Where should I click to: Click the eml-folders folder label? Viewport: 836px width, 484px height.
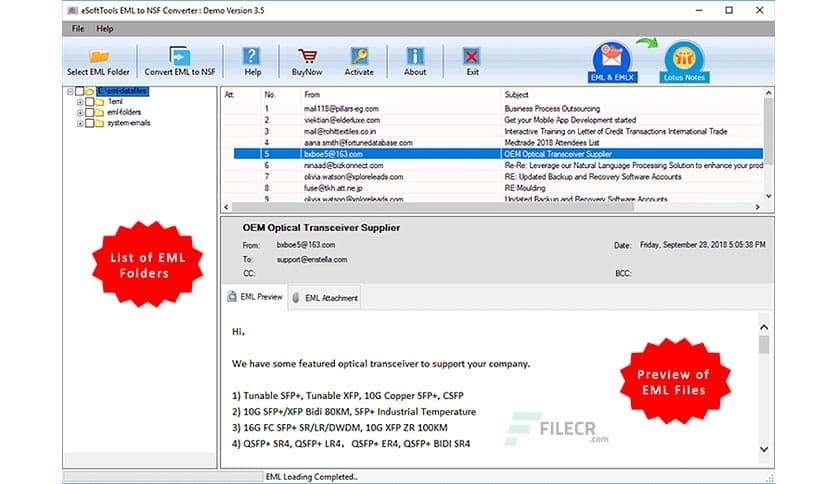click(x=124, y=112)
